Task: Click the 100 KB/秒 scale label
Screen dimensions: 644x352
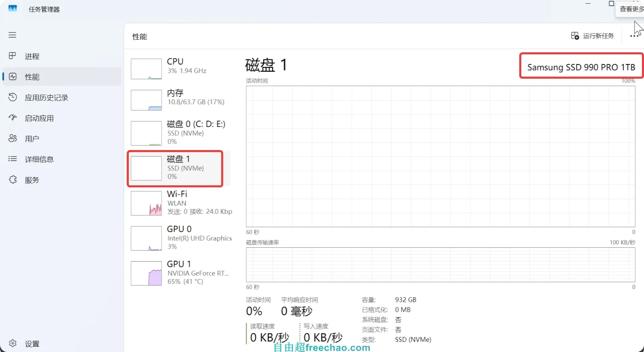Action: 622,242
